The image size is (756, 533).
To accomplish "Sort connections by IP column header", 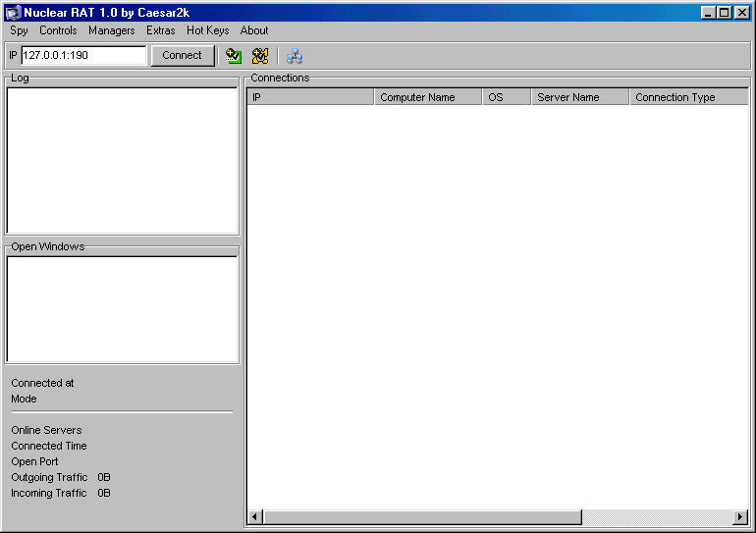I will (x=309, y=97).
